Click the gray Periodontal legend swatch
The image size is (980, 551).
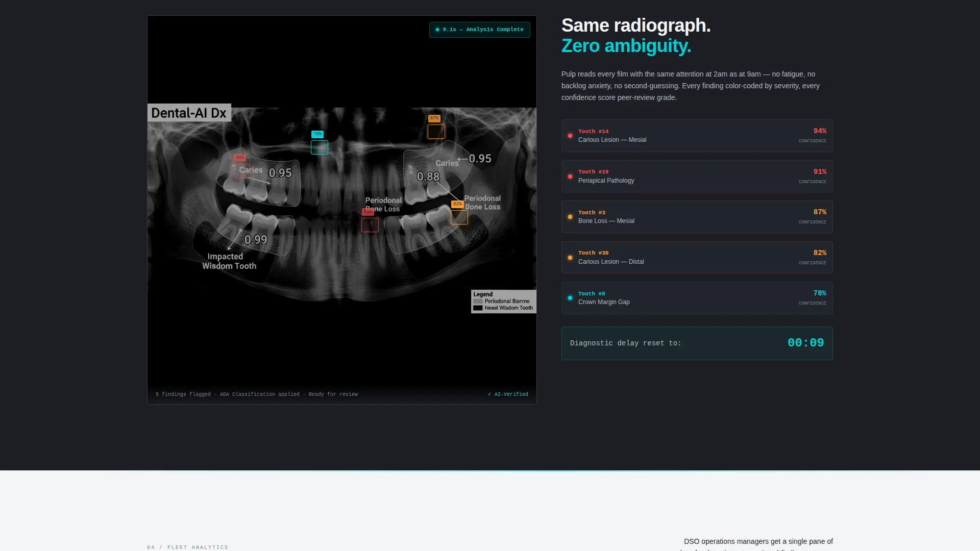(x=478, y=302)
